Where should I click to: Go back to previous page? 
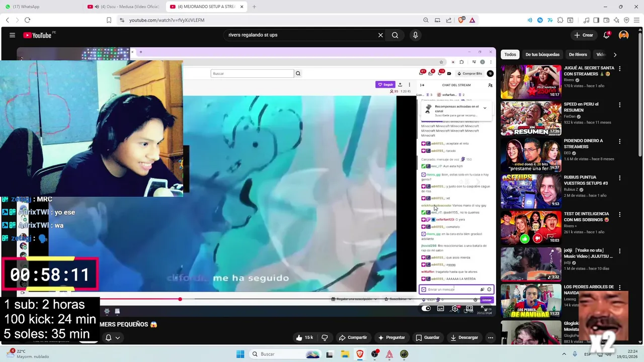click(x=7, y=20)
